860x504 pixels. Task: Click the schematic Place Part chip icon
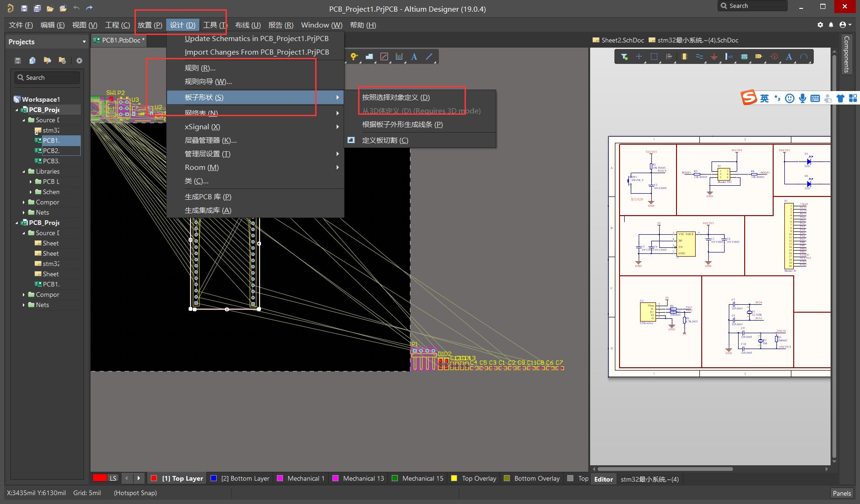click(684, 57)
